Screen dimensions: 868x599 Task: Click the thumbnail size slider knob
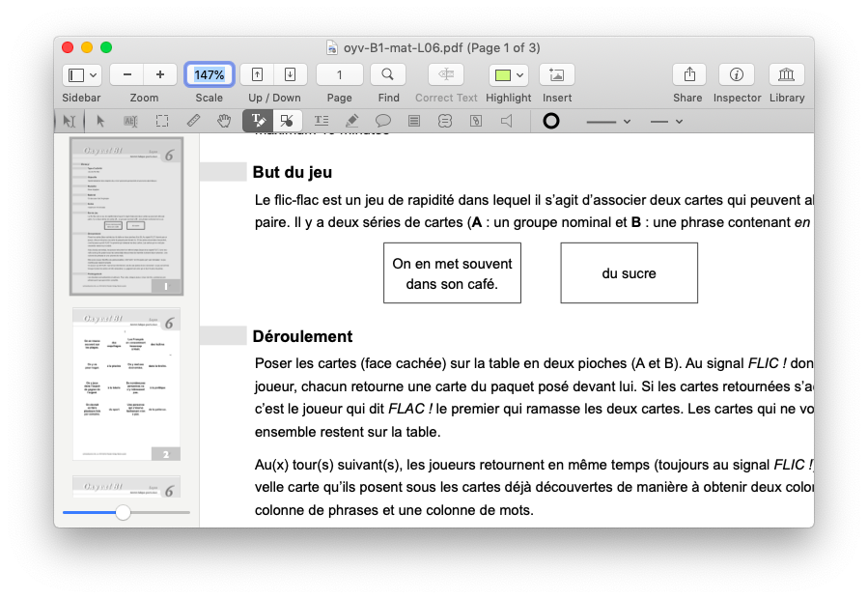coord(123,513)
